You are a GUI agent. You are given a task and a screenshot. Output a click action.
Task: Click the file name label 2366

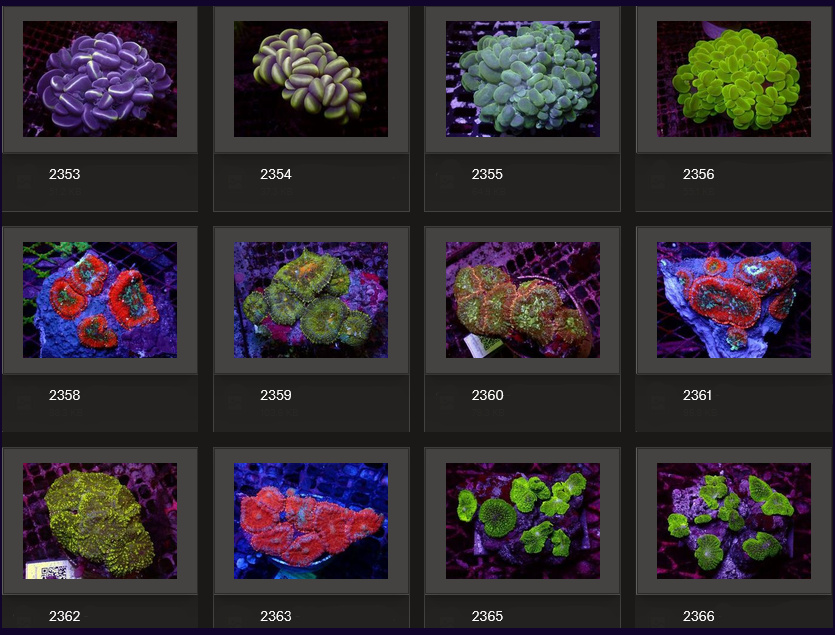699,616
